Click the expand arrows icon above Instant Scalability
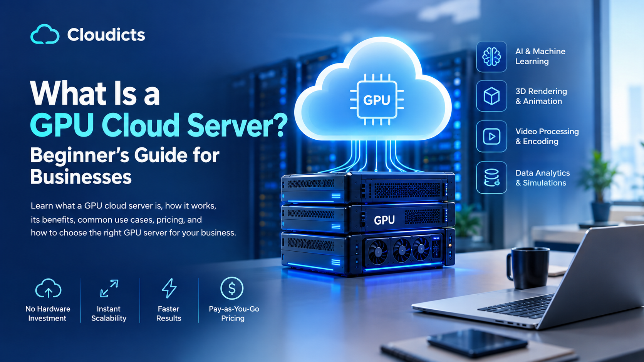 [x=109, y=289]
